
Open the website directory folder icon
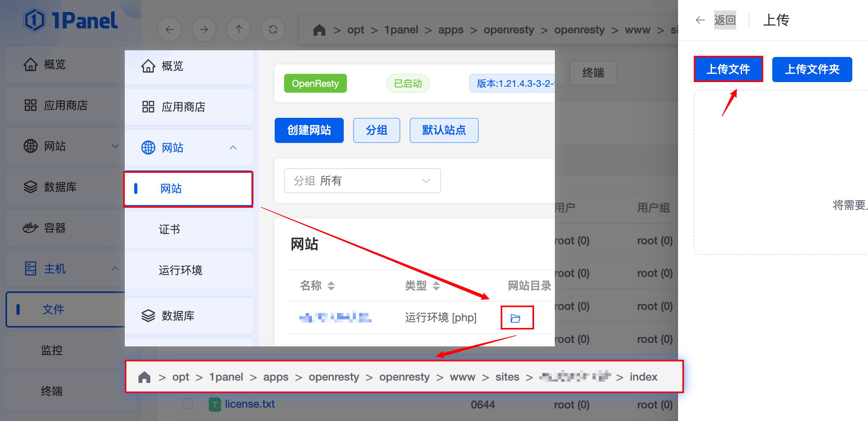[516, 318]
